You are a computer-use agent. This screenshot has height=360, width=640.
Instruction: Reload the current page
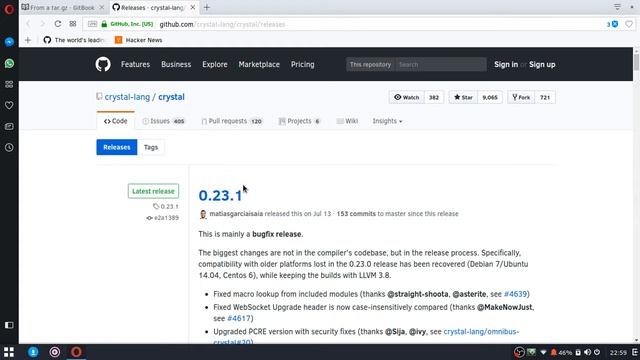(x=58, y=24)
